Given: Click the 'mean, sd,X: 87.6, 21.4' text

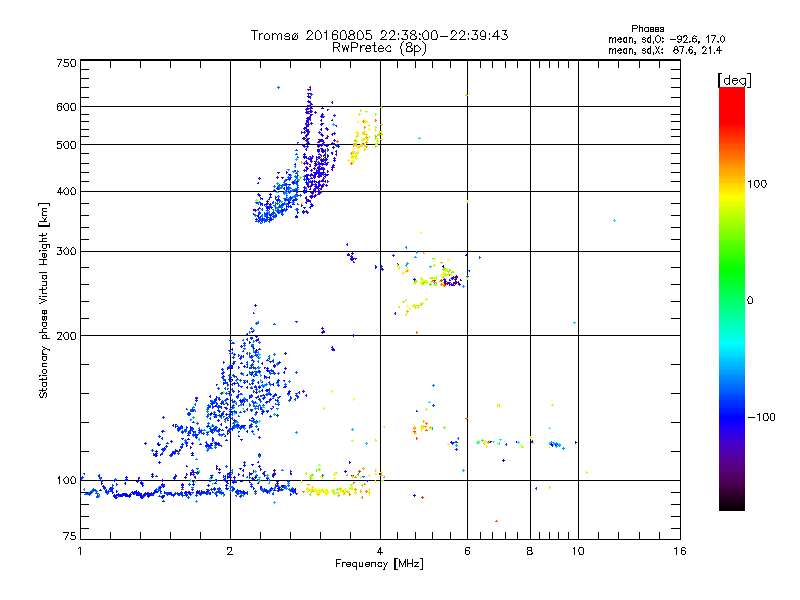Looking at the screenshot, I should coord(665,50).
